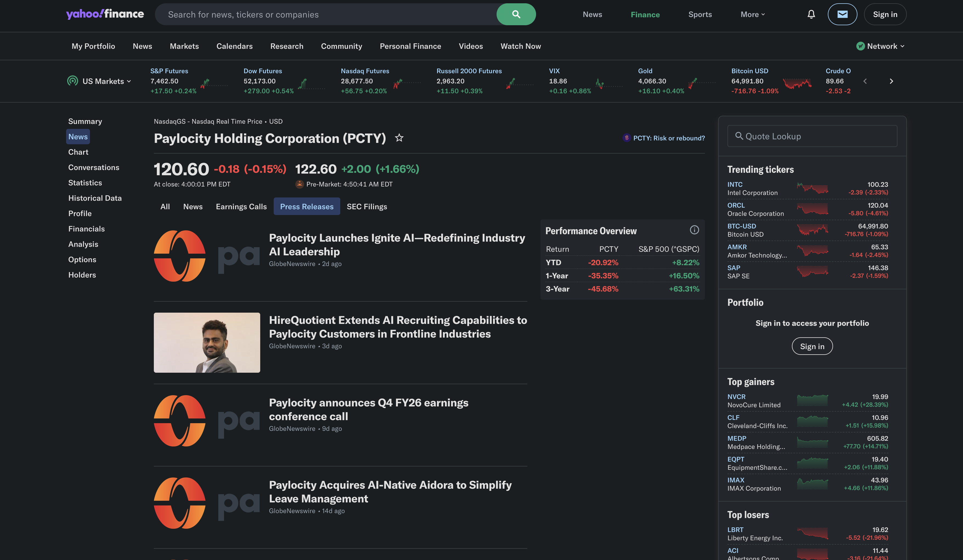Switch to the All news tab

[x=165, y=207]
